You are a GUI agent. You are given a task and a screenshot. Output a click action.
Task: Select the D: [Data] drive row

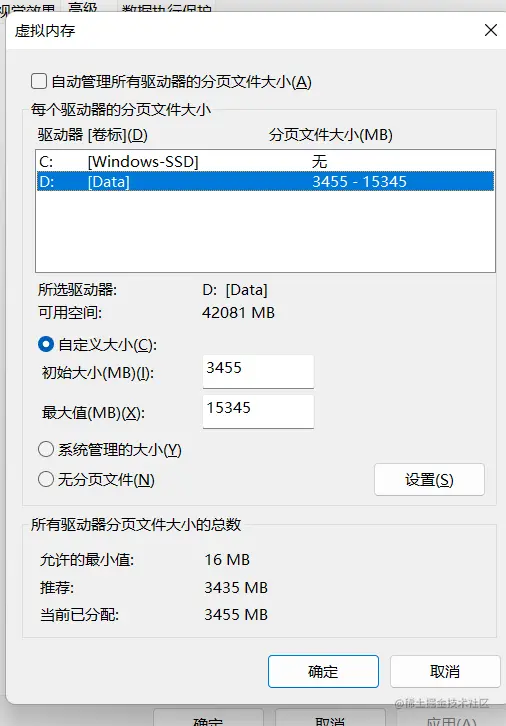(265, 181)
